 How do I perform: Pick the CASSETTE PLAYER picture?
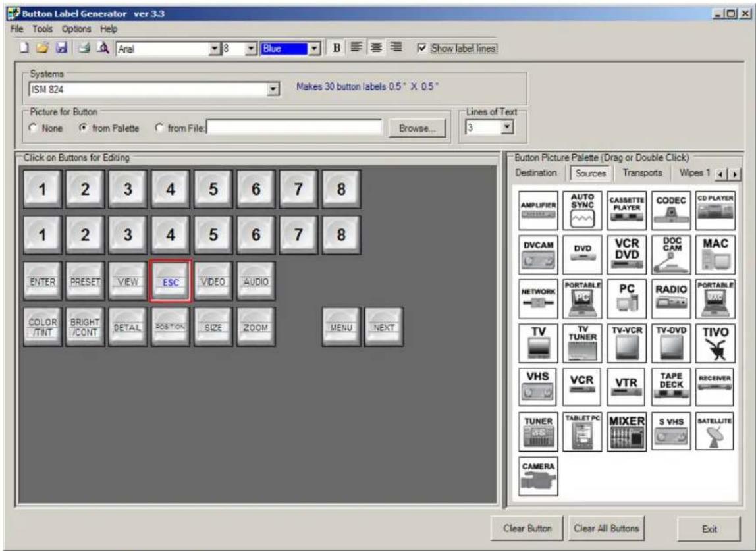click(627, 211)
